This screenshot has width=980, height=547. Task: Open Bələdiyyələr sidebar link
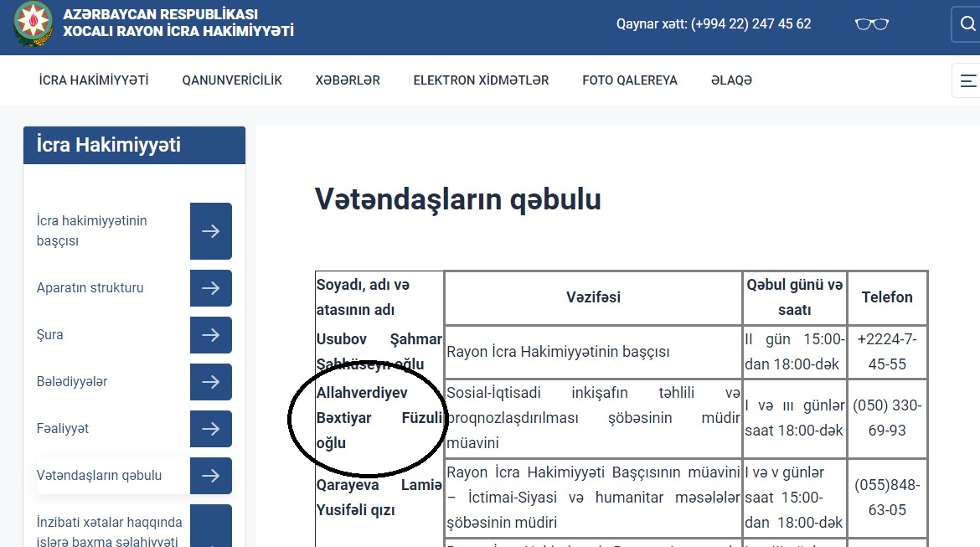(72, 381)
